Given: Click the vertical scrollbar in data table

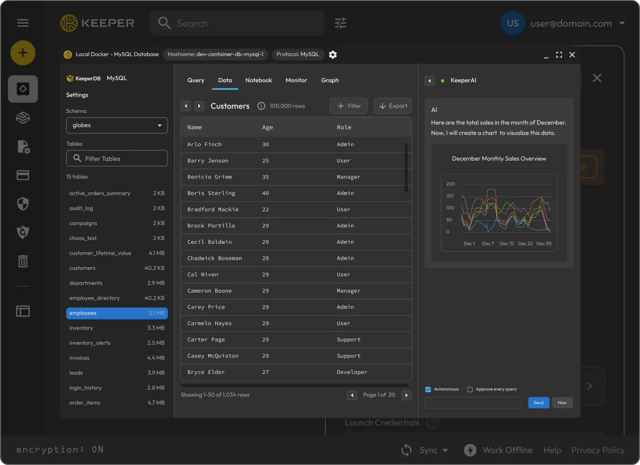Looking at the screenshot, I should pyautogui.click(x=406, y=167).
